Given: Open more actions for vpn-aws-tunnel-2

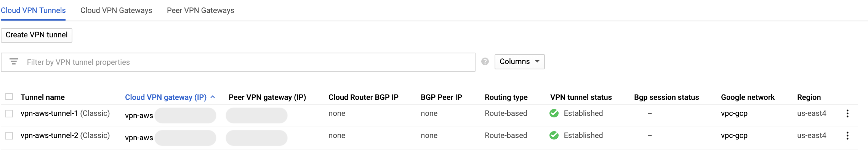Looking at the screenshot, I should coord(847,136).
